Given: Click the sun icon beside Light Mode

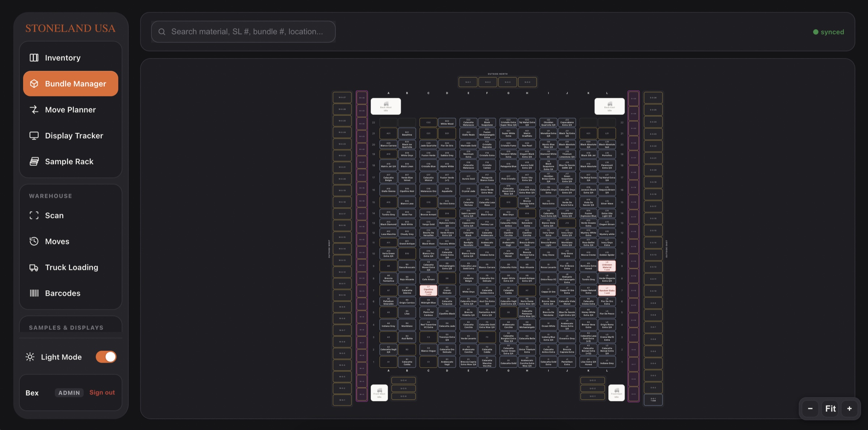Looking at the screenshot, I should pyautogui.click(x=30, y=357).
